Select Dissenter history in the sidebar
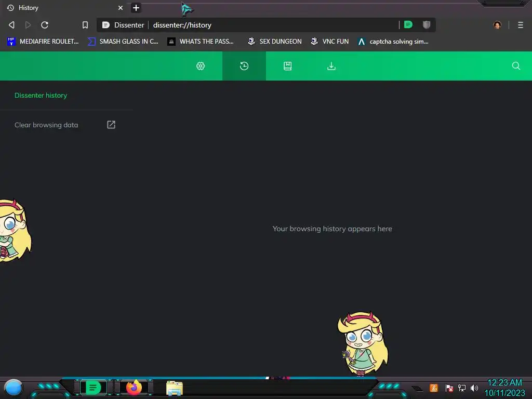Image resolution: width=532 pixels, height=399 pixels. click(x=41, y=96)
